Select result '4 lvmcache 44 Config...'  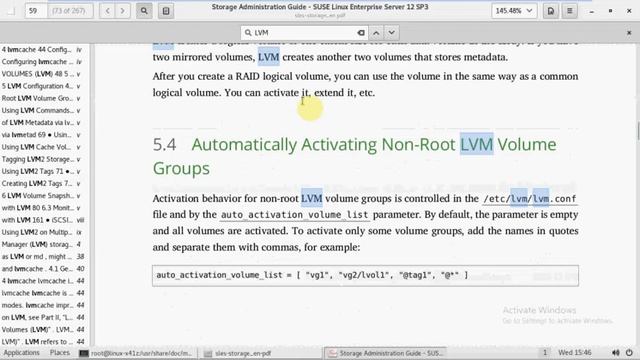[x=42, y=49]
